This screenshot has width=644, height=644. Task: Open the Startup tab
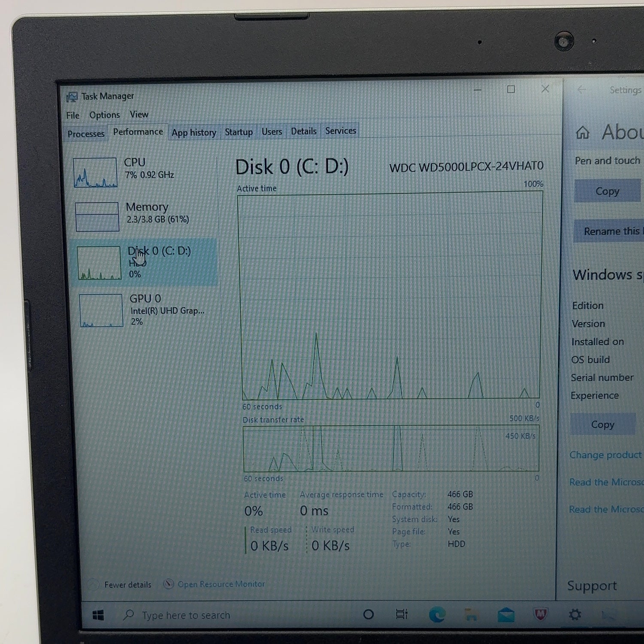[x=239, y=132]
